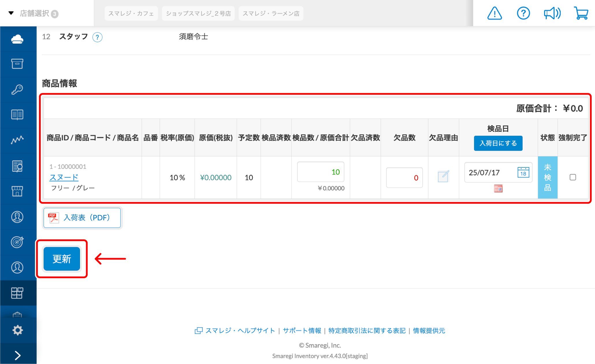Open the settings gear in sidebar
Image resolution: width=595 pixels, height=364 pixels.
coord(18,330)
